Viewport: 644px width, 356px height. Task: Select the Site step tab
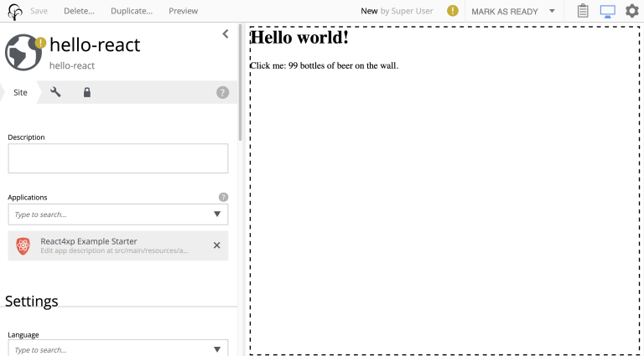tap(20, 92)
